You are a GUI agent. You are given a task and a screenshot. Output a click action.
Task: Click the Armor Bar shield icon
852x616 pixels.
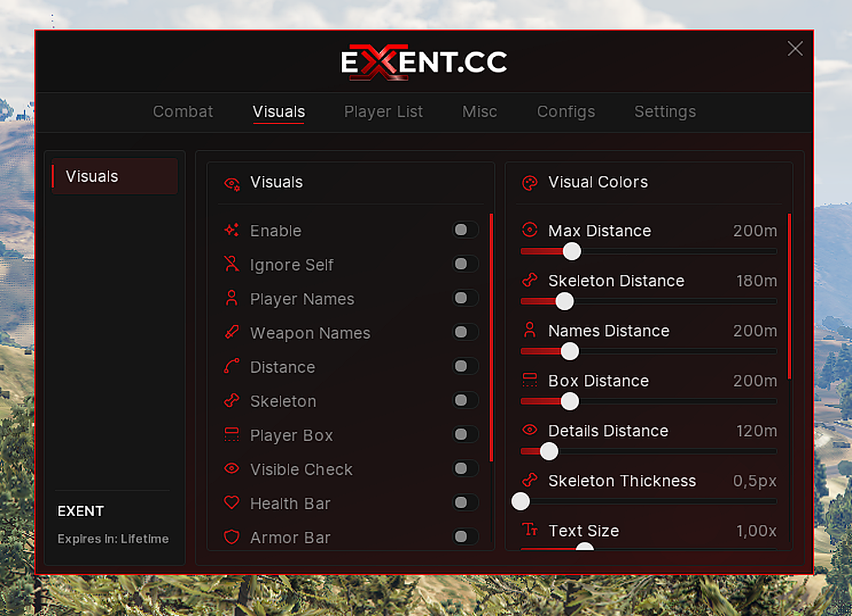(x=231, y=537)
